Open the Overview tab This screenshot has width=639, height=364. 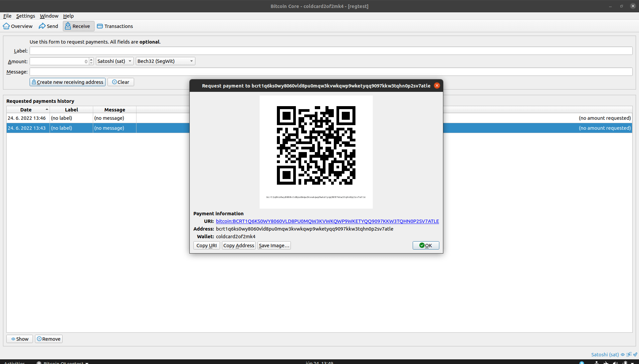click(x=18, y=26)
